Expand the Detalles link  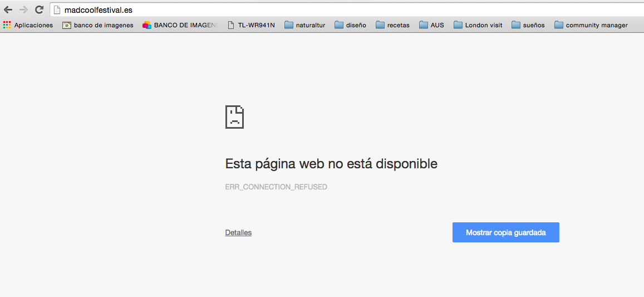click(238, 233)
